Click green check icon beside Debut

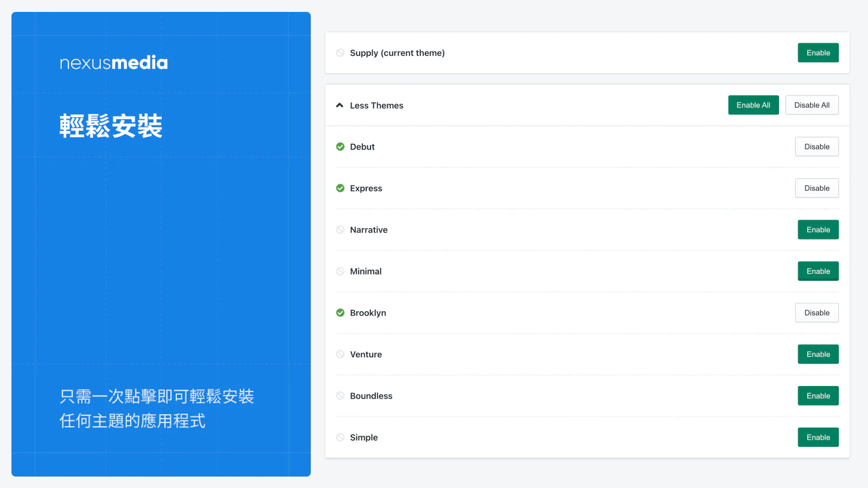[340, 146]
